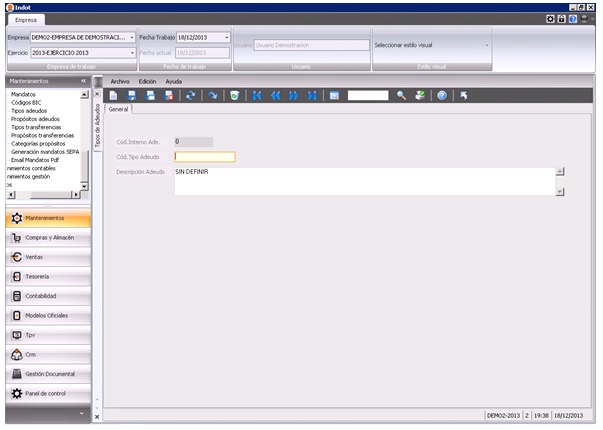Open the Edición menu
Screen dimensions: 603x430
click(x=147, y=80)
